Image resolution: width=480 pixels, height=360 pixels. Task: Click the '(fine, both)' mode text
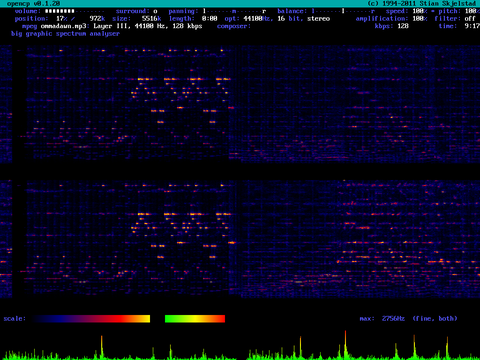click(435, 319)
